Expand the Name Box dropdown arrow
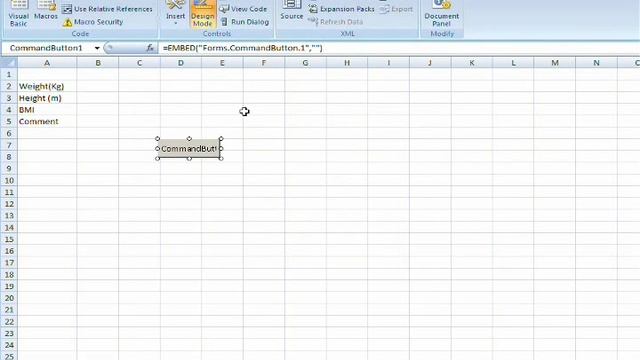The width and height of the screenshot is (640, 360). [x=97, y=48]
